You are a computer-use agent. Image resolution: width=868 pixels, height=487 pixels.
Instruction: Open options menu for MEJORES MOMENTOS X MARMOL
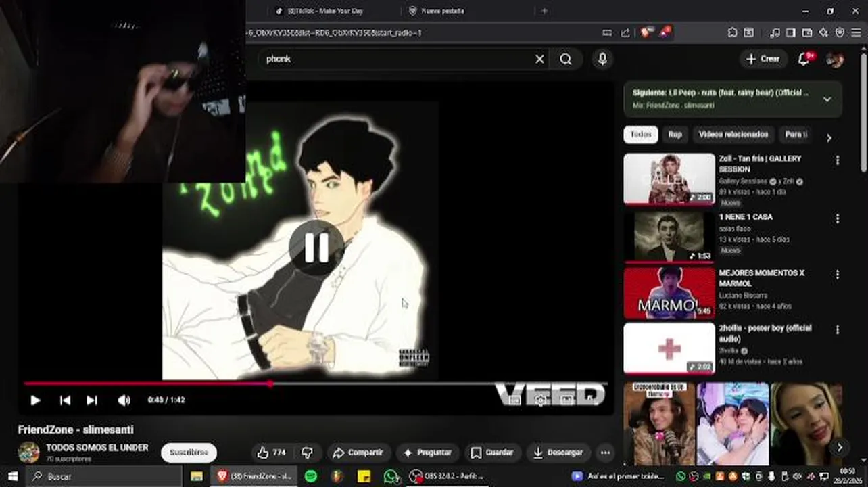[837, 275]
